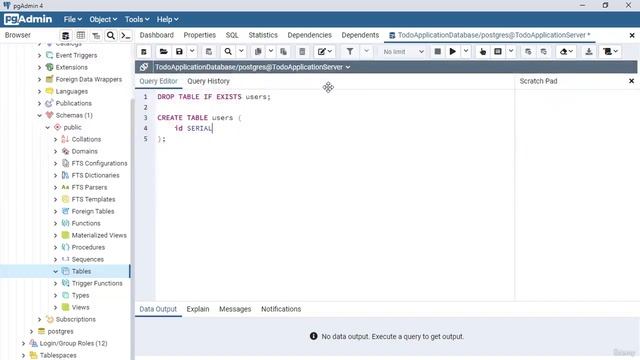Select the postgres database tree item
640x360 pixels.
tap(60, 331)
